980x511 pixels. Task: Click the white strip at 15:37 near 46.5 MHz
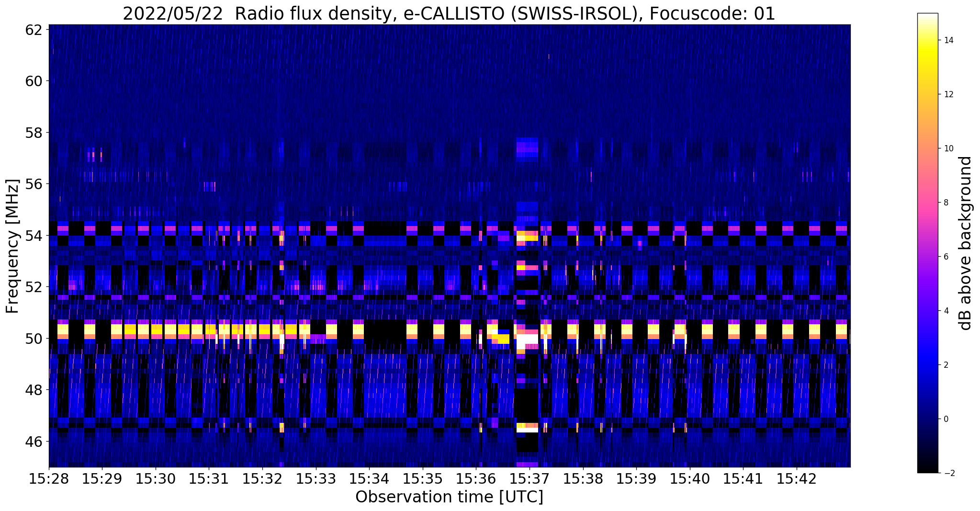coord(527,430)
